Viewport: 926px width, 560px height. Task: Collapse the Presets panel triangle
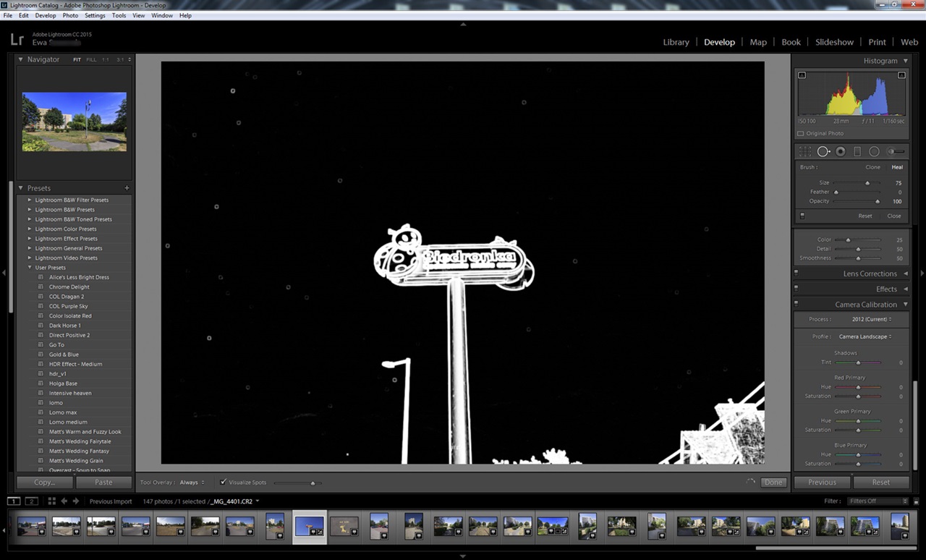[20, 188]
